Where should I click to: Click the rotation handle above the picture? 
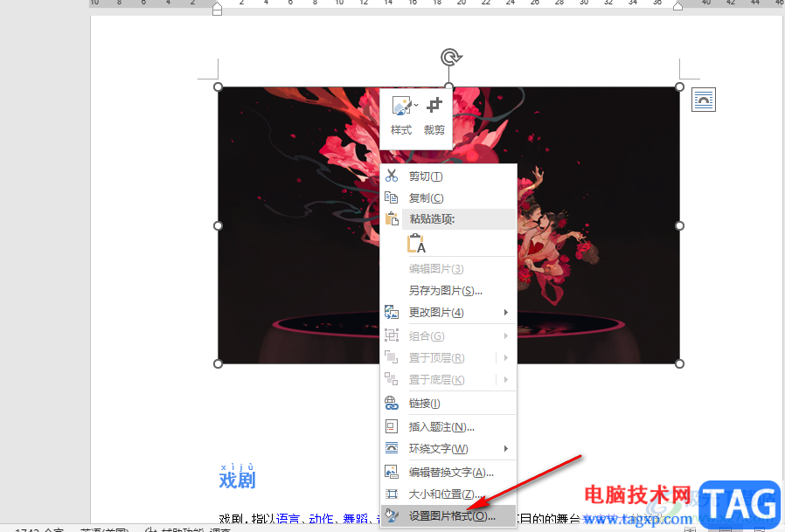pos(450,57)
